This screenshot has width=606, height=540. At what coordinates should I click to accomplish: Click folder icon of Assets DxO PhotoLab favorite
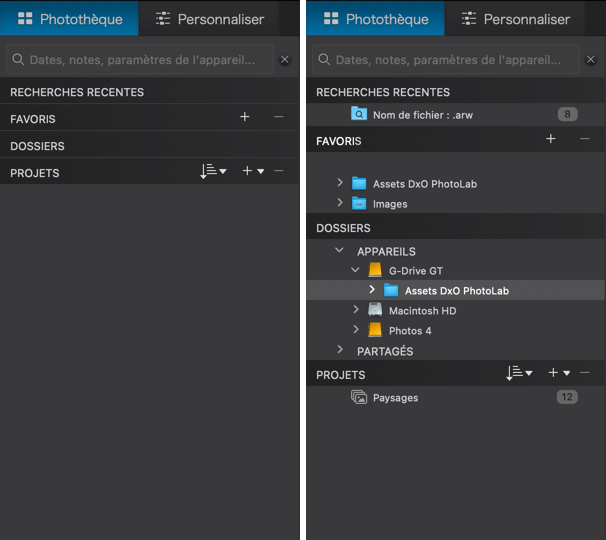[359, 183]
